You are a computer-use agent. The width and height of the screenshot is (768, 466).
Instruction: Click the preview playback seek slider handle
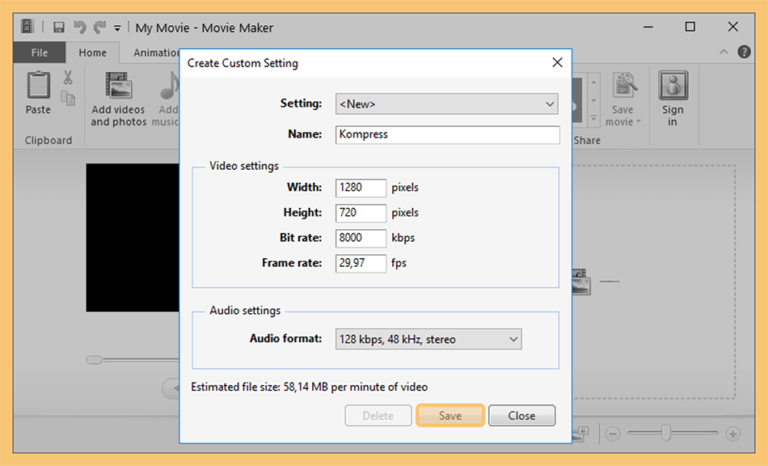(94, 360)
